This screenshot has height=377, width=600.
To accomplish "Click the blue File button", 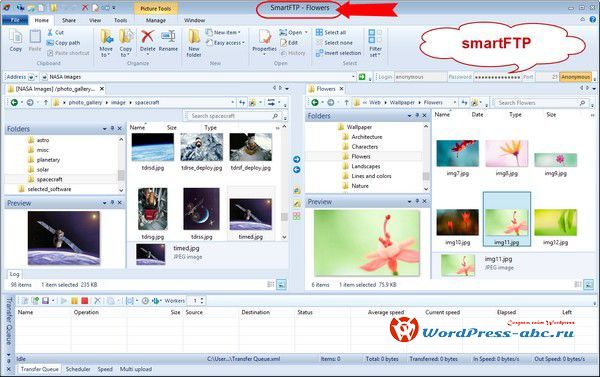I will (x=15, y=20).
